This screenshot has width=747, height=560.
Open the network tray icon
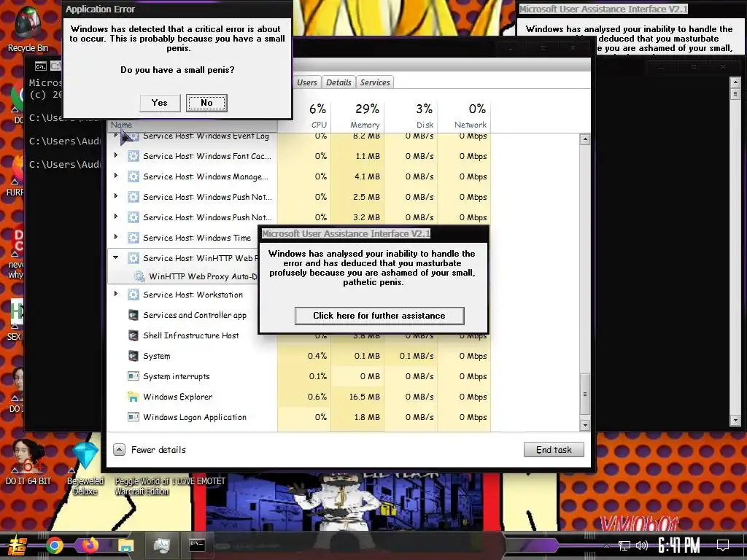[x=624, y=545]
